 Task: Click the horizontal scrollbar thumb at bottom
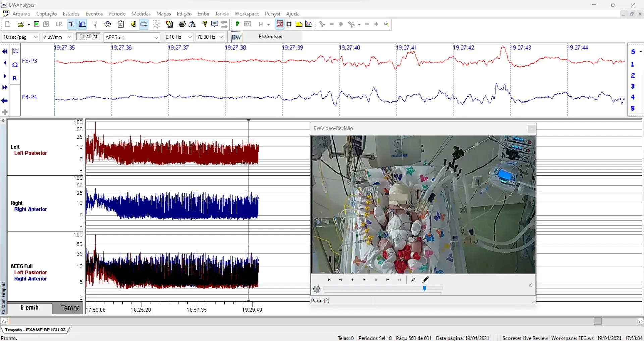pyautogui.click(x=597, y=321)
